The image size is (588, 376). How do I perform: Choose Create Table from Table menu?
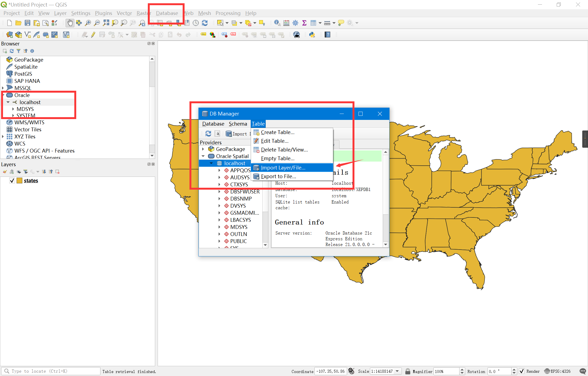pos(292,132)
